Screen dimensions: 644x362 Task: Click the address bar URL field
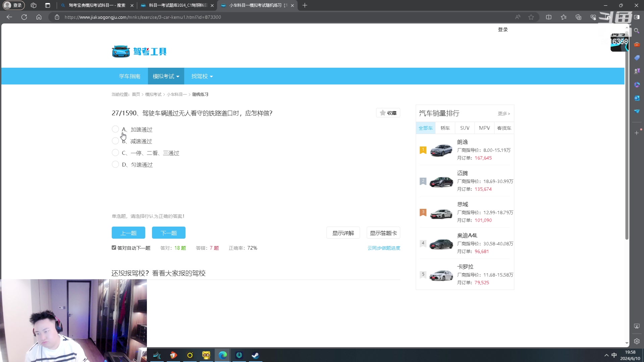(x=141, y=17)
